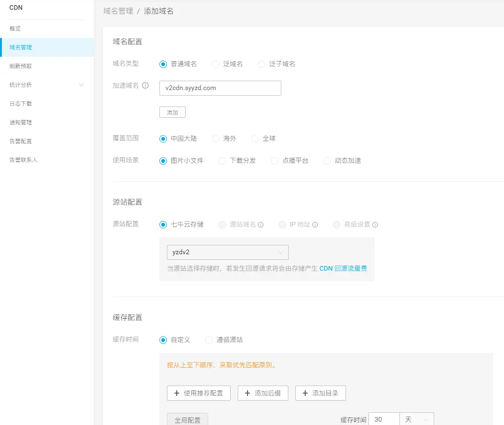Click info icon next to 加速域名
Image resolution: width=504 pixels, height=425 pixels.
pyautogui.click(x=145, y=86)
